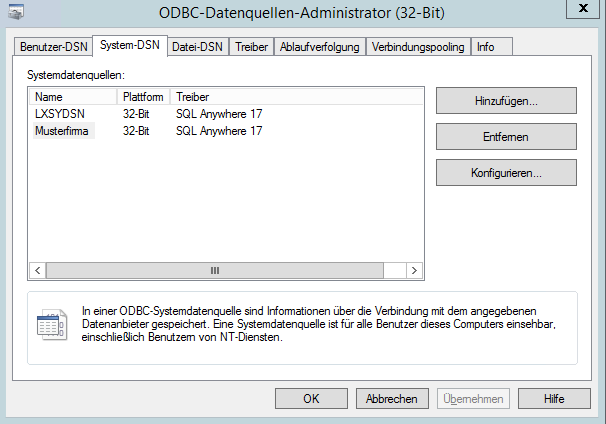The image size is (606, 424).
Task: Confirm with the OK button
Action: click(x=311, y=398)
